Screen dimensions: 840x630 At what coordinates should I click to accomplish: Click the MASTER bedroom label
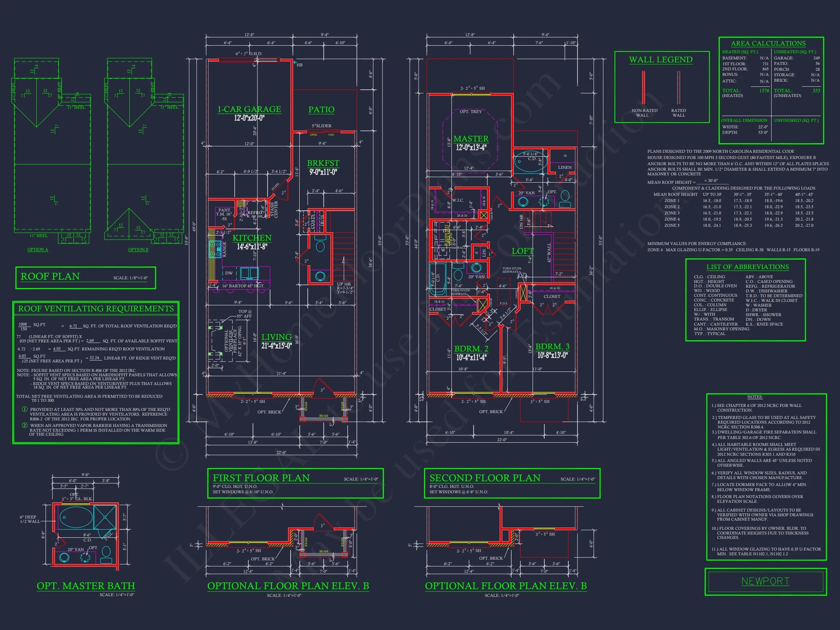471,139
